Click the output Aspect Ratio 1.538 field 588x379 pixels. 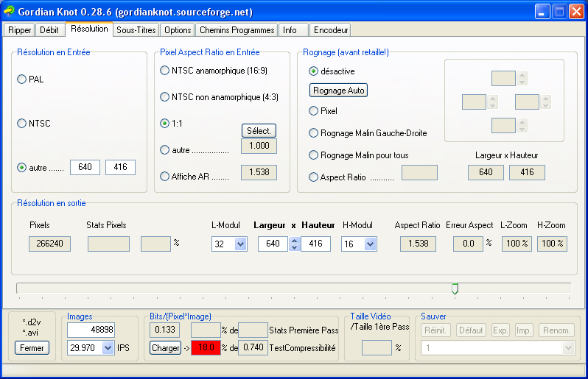click(x=418, y=244)
